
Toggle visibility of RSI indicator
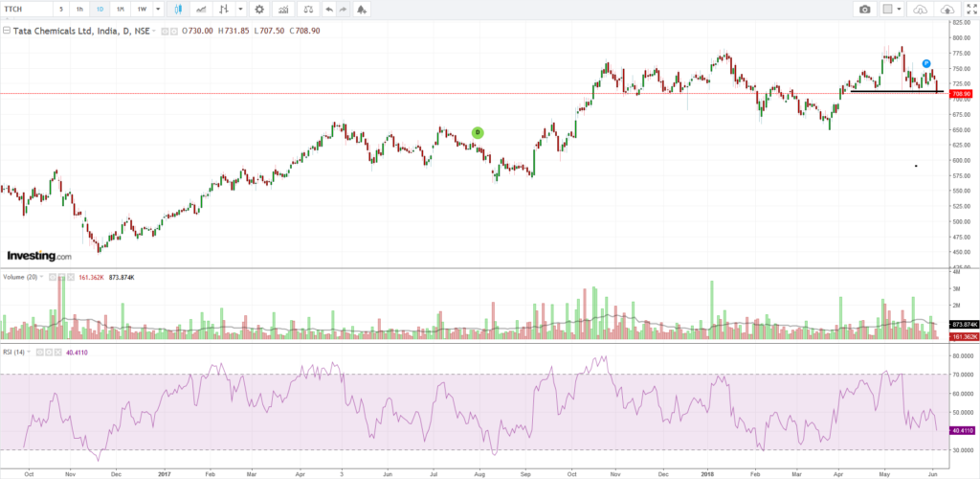point(38,352)
